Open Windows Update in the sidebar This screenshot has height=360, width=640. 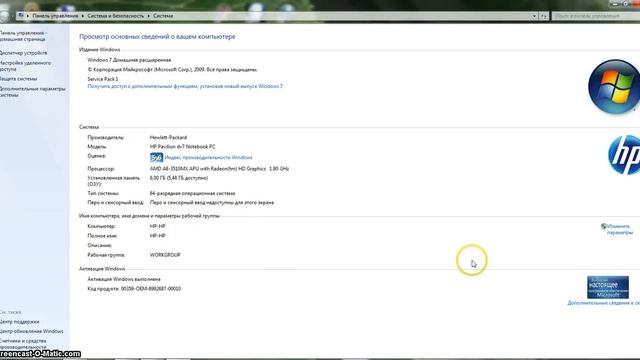pos(31,331)
